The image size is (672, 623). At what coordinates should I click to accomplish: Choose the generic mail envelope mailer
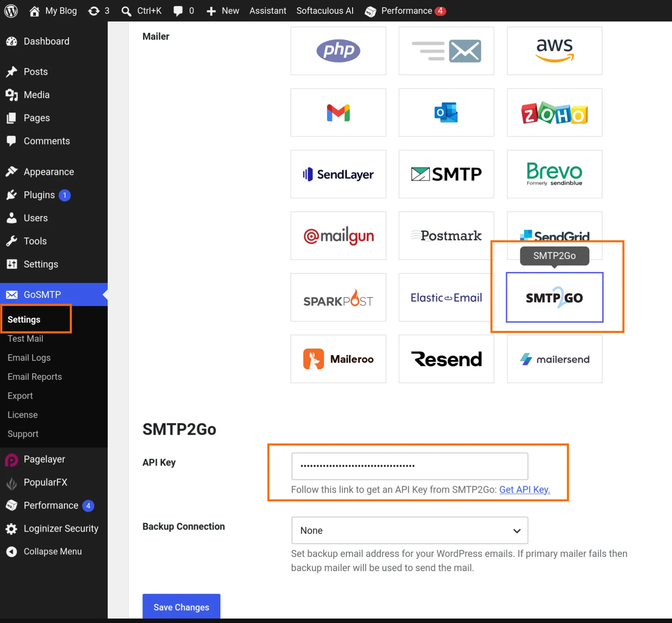[446, 51]
